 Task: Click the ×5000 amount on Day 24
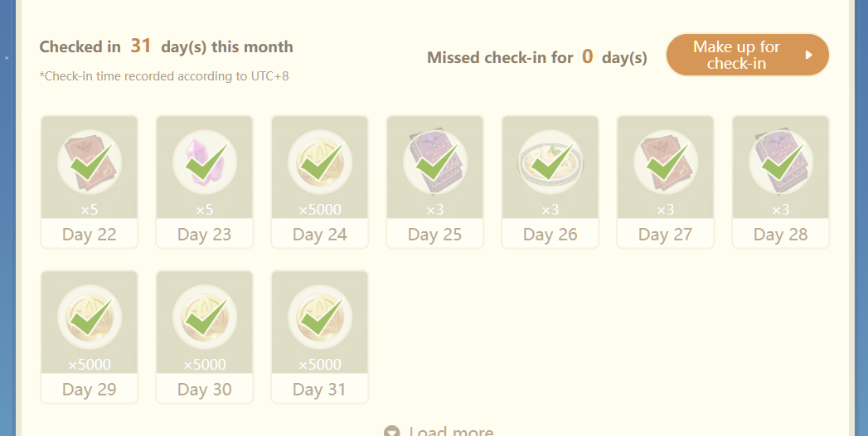[x=320, y=210]
